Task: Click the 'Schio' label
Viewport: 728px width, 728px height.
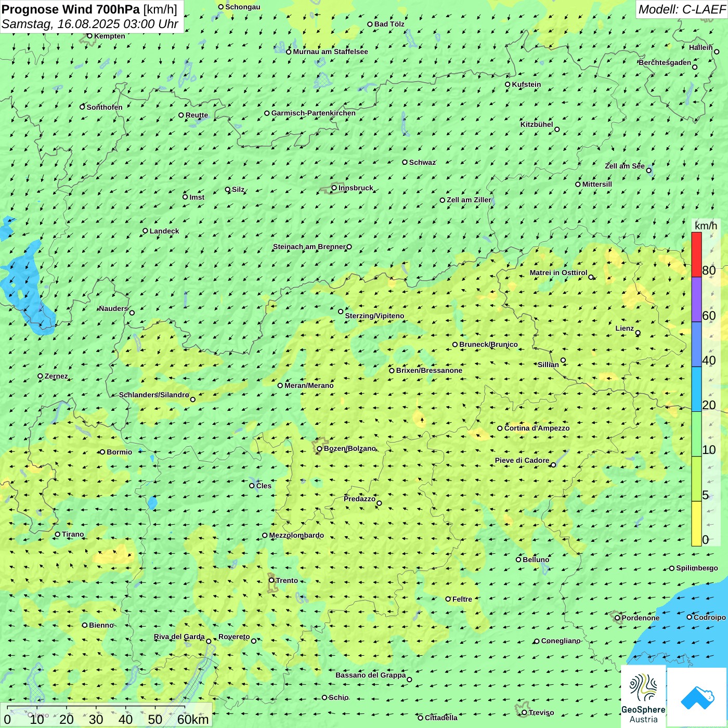Action: click(339, 697)
